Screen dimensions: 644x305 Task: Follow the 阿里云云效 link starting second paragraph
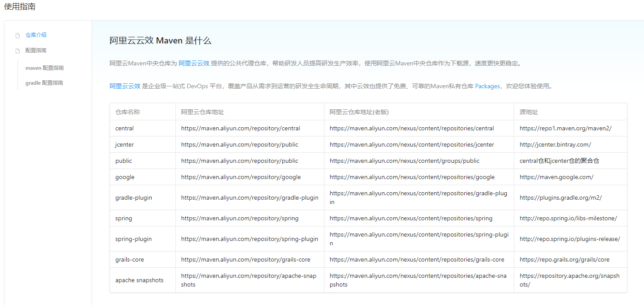125,86
